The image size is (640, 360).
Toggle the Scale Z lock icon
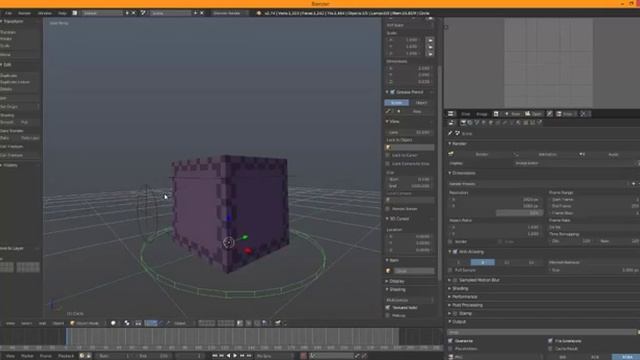(430, 53)
